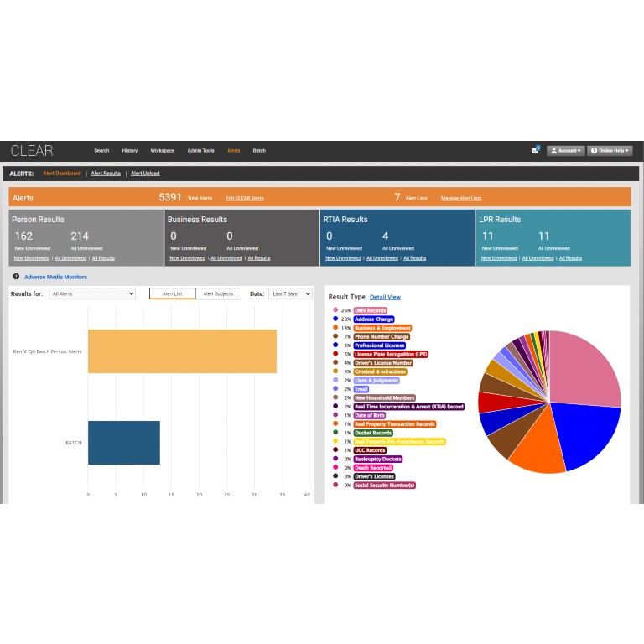
Task: Click the 5391 Total Alerts count
Action: point(170,198)
